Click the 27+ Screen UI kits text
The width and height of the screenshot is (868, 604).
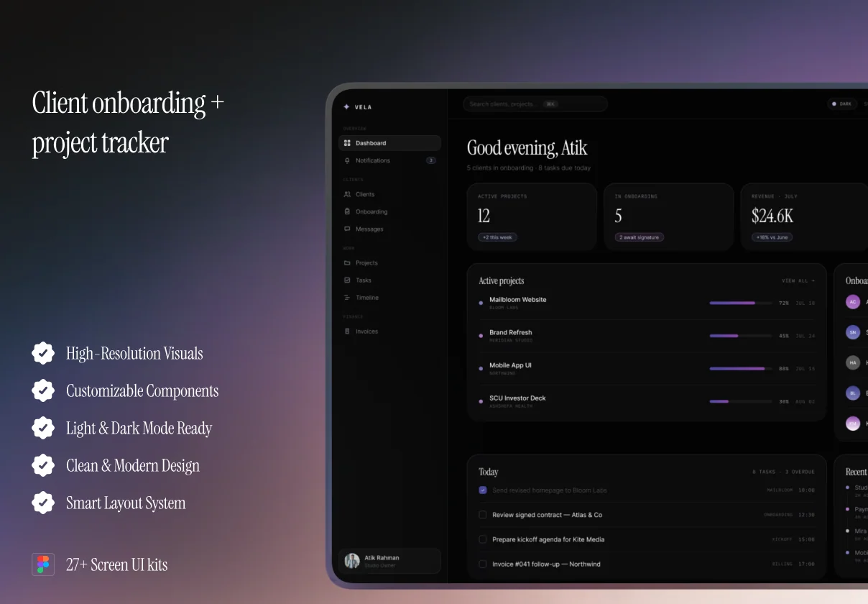point(116,564)
